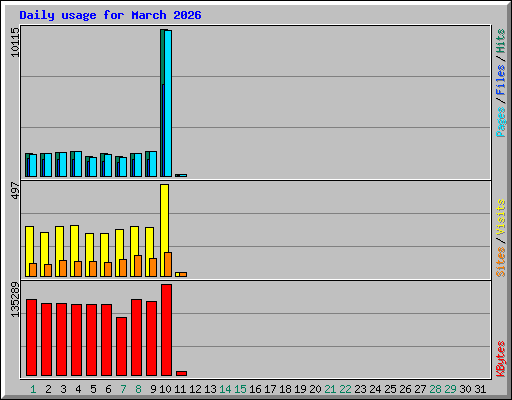Viewport: 512px width, 400px height.
Task: Click the 'Sites' legend label
Action: tap(501, 262)
